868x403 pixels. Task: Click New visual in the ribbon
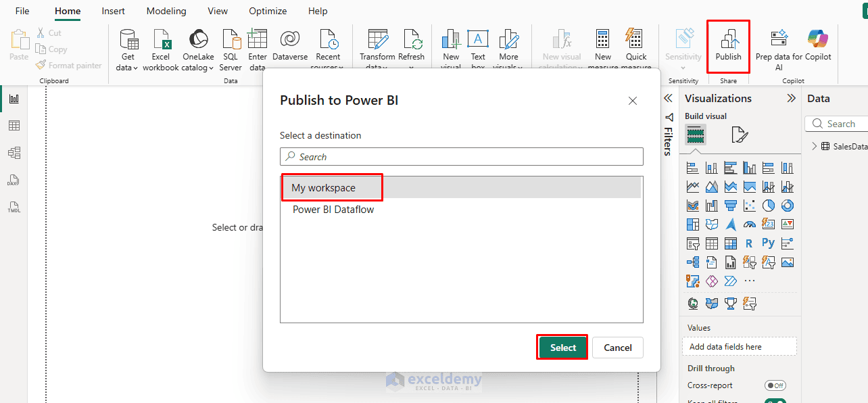451,49
